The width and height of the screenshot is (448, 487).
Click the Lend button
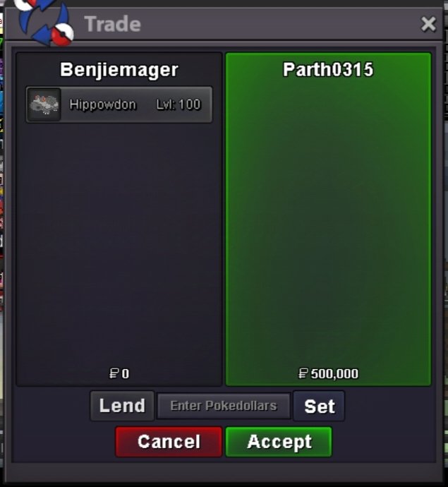pos(122,406)
